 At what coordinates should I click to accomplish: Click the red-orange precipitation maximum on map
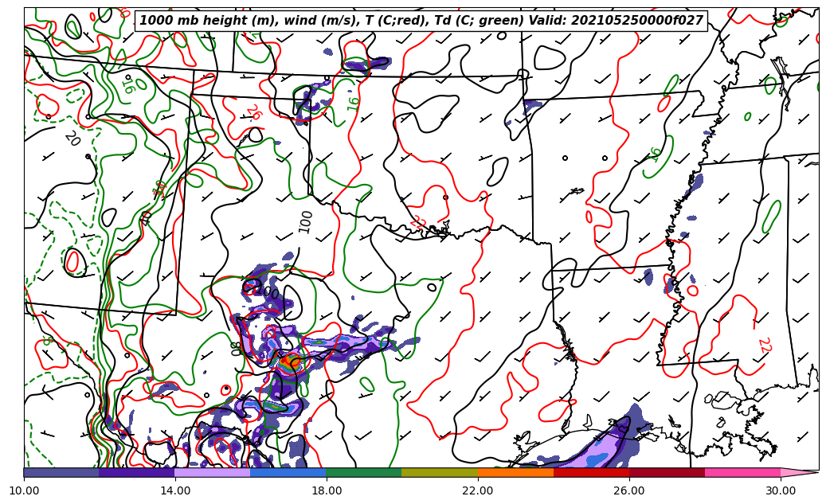coord(288,361)
